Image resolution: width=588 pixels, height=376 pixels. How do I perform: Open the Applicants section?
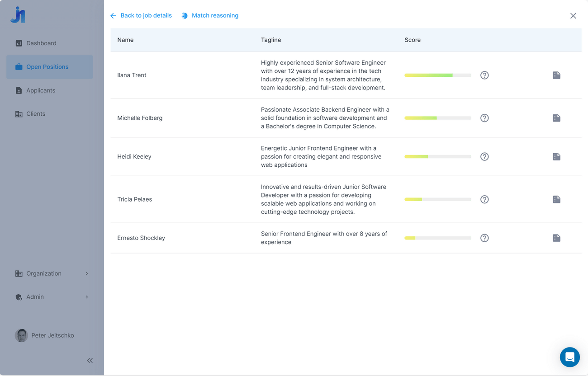coord(41,90)
